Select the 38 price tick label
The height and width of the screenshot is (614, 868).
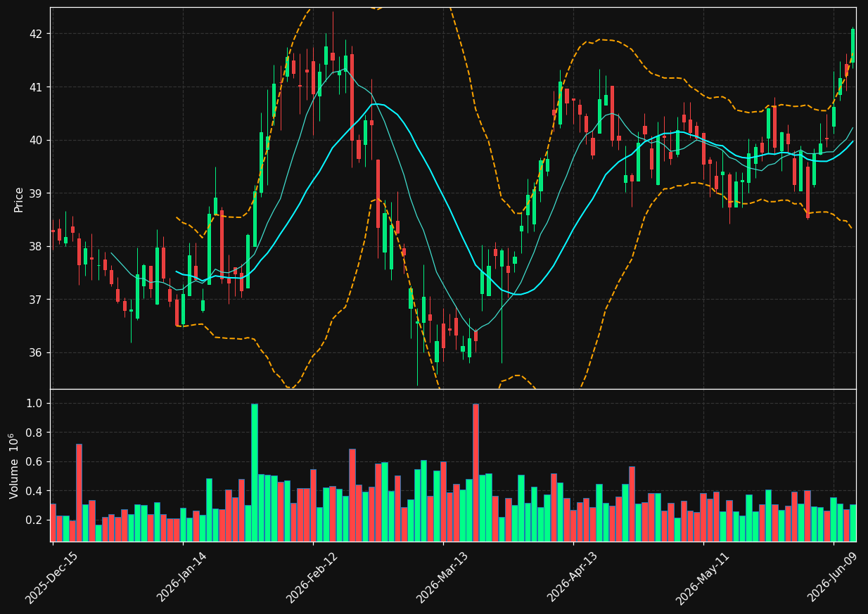(x=36, y=246)
